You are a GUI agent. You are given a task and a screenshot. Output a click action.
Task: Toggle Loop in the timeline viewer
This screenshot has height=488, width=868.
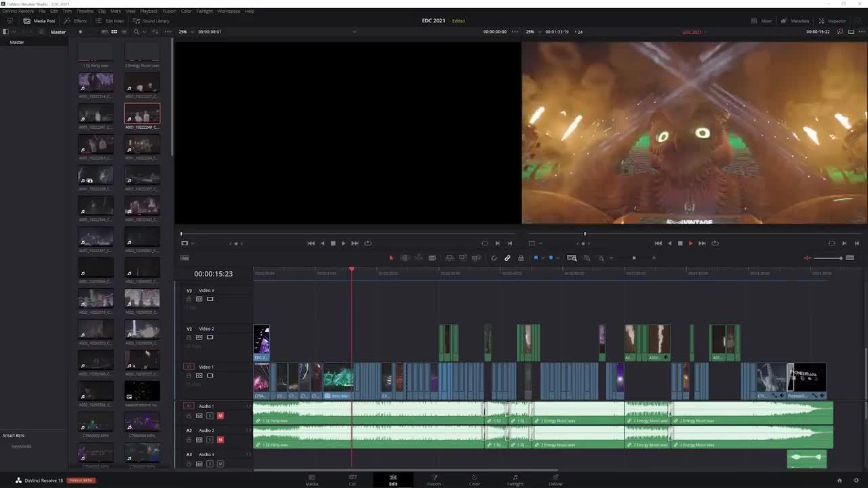715,243
